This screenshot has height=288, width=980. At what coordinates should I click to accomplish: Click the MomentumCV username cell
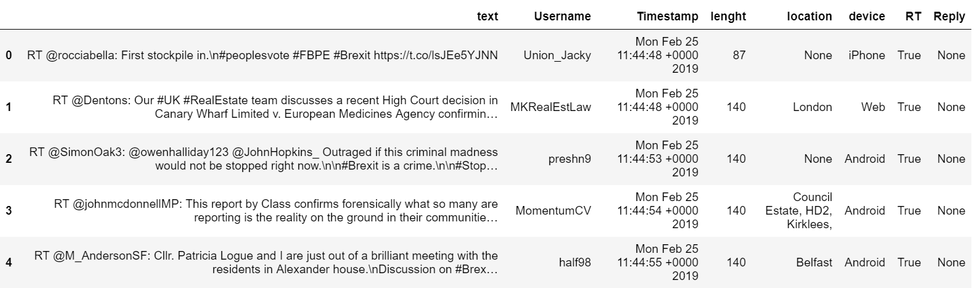553,211
